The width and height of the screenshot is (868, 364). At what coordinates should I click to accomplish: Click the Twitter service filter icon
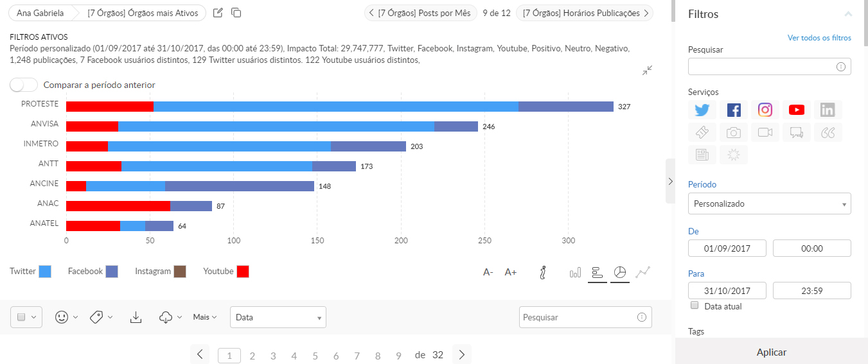coord(702,110)
